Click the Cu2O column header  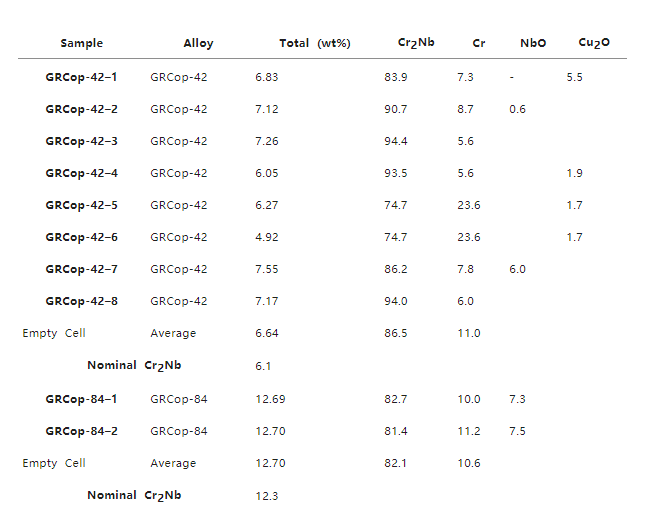coord(594,43)
